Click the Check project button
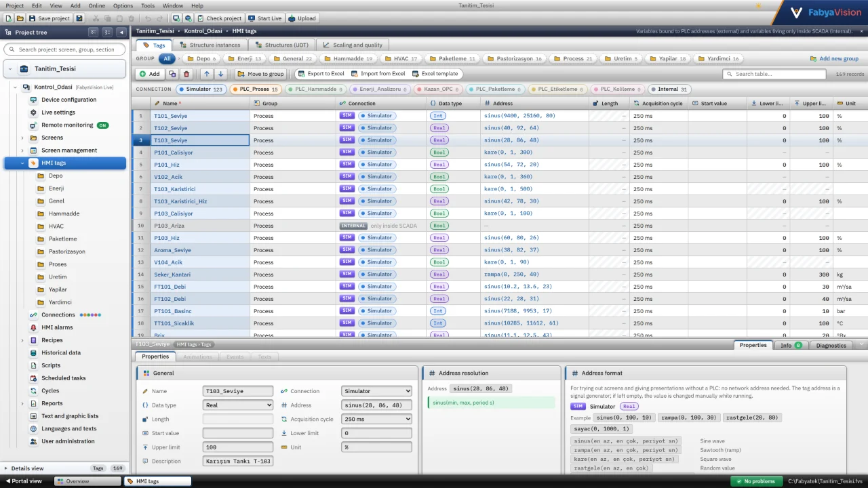 [218, 18]
